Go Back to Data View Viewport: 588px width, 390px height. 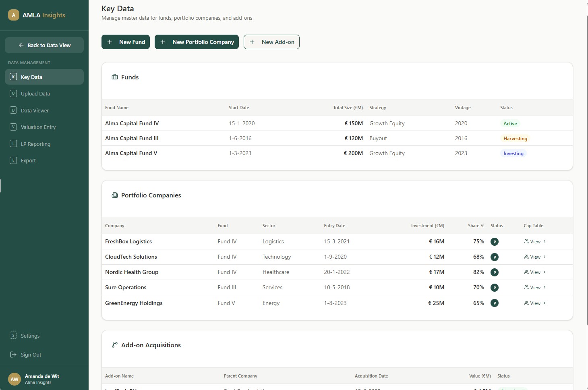(44, 45)
